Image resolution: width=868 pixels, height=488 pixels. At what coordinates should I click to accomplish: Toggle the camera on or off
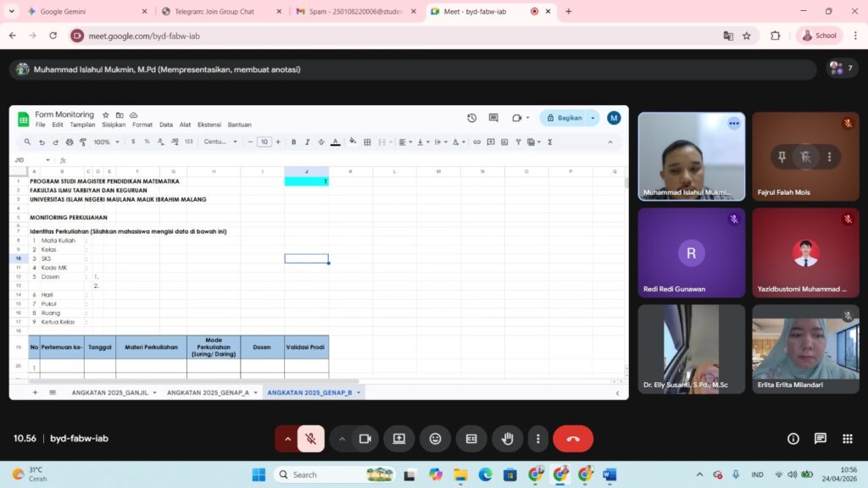click(365, 439)
